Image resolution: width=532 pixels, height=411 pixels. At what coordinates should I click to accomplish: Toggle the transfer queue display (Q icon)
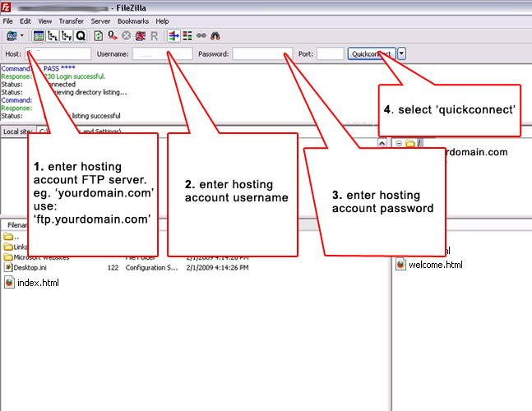[81, 35]
